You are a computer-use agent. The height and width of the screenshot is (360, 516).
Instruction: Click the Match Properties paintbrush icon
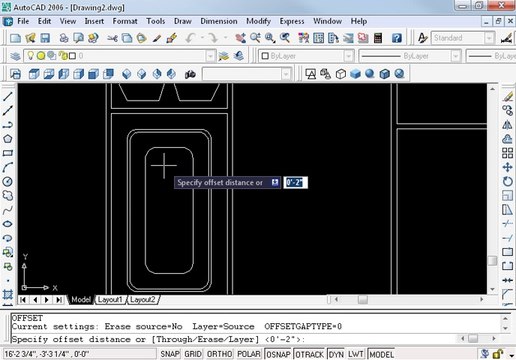(172, 38)
